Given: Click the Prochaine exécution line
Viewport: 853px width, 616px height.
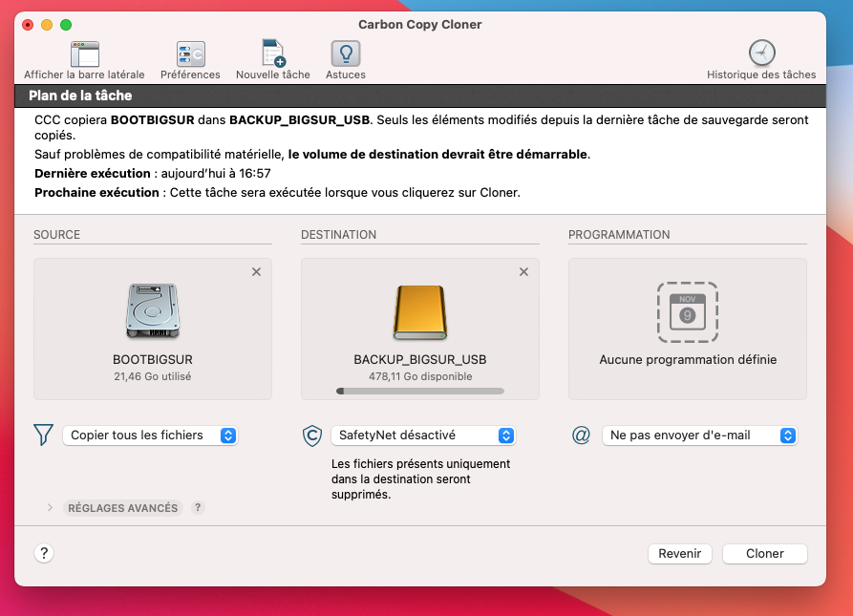Looking at the screenshot, I should point(277,193).
